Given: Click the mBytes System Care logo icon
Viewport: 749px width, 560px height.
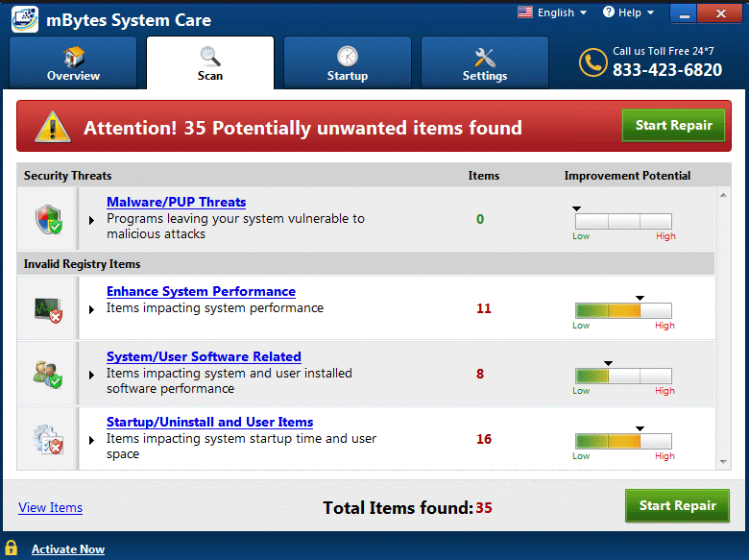Looking at the screenshot, I should coord(25,19).
